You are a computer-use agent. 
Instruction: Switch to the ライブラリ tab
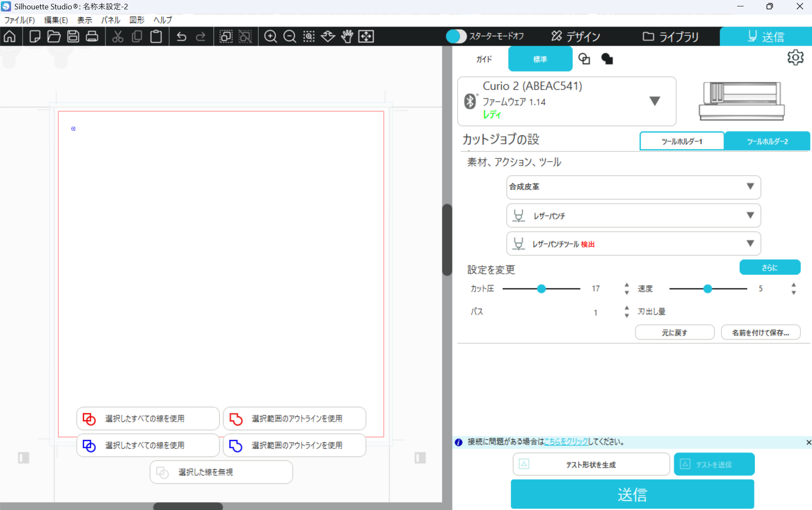(x=670, y=37)
